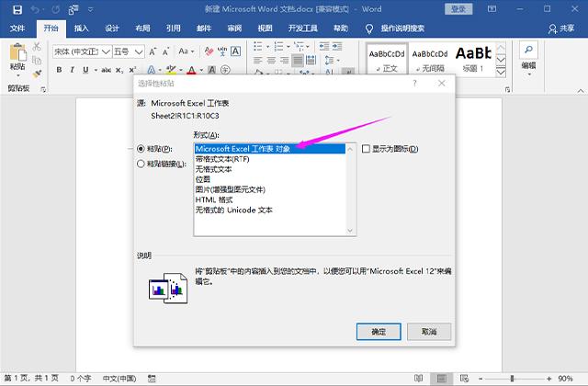The width and height of the screenshot is (588, 386).
Task: Confirm the dialog with 确定 button
Action: coord(379,332)
